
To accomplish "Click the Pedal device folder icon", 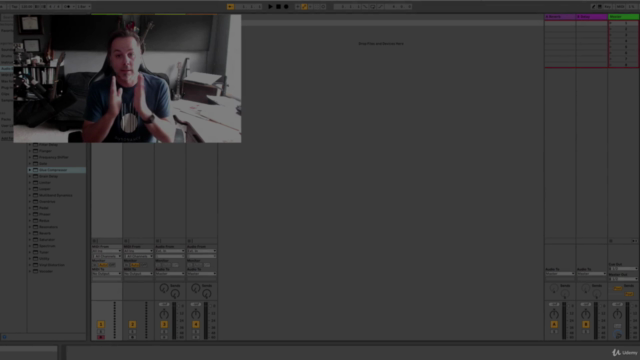I will click(x=36, y=208).
